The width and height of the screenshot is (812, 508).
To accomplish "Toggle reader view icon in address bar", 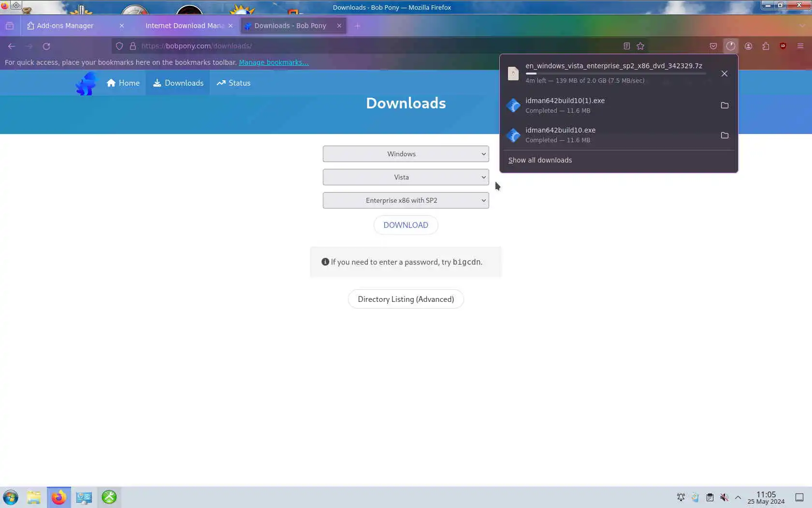I will coord(626,46).
